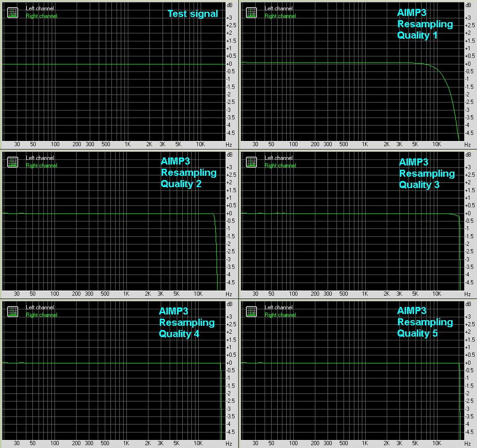Click the "dB" axis label in Quality 4 panel
Image resolution: width=477 pixels, height=448 pixels.
pos(229,304)
